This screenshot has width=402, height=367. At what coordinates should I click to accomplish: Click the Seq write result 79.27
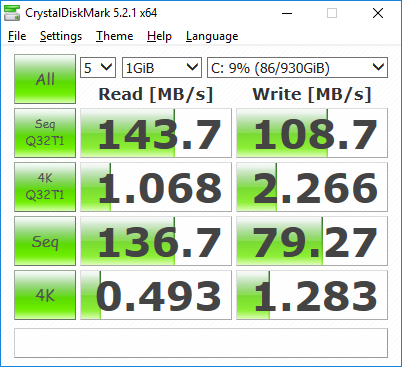(312, 241)
